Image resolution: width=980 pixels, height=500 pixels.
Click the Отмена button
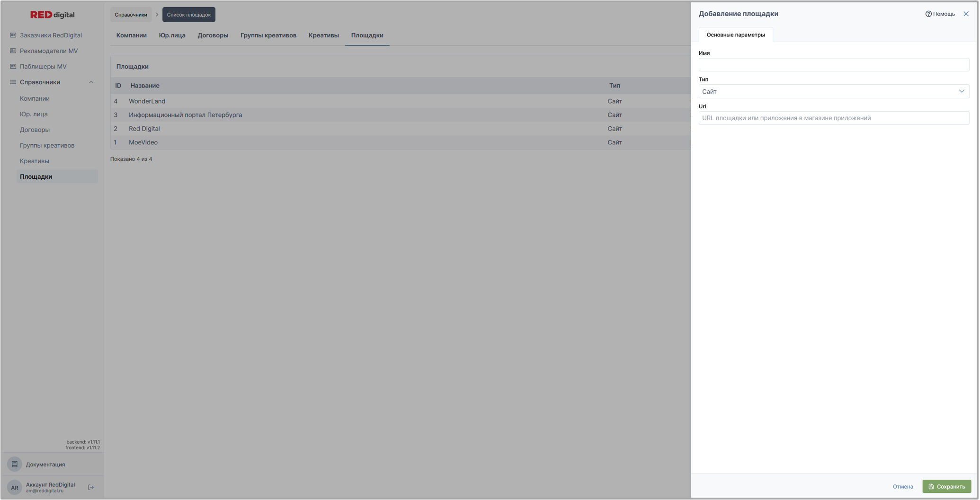[902, 486]
